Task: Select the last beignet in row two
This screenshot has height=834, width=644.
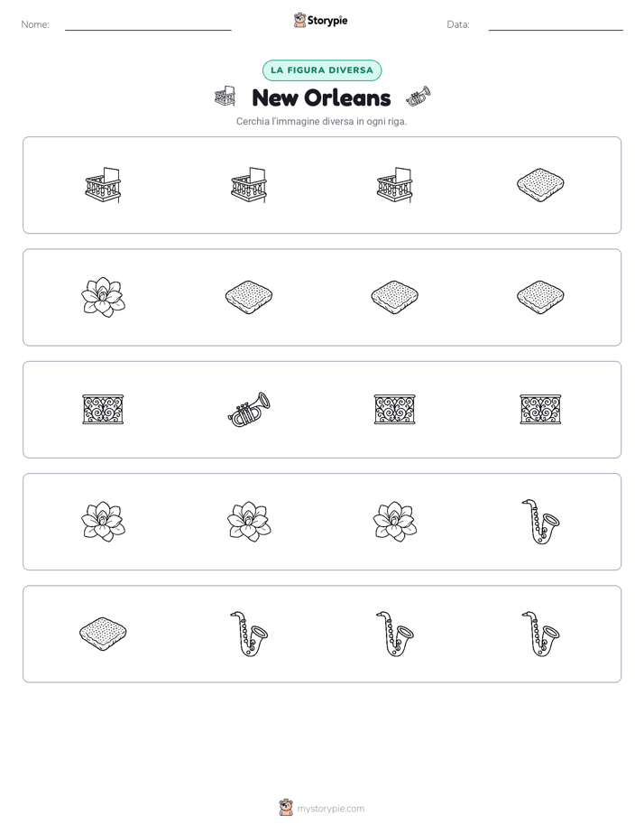Action: coord(540,297)
